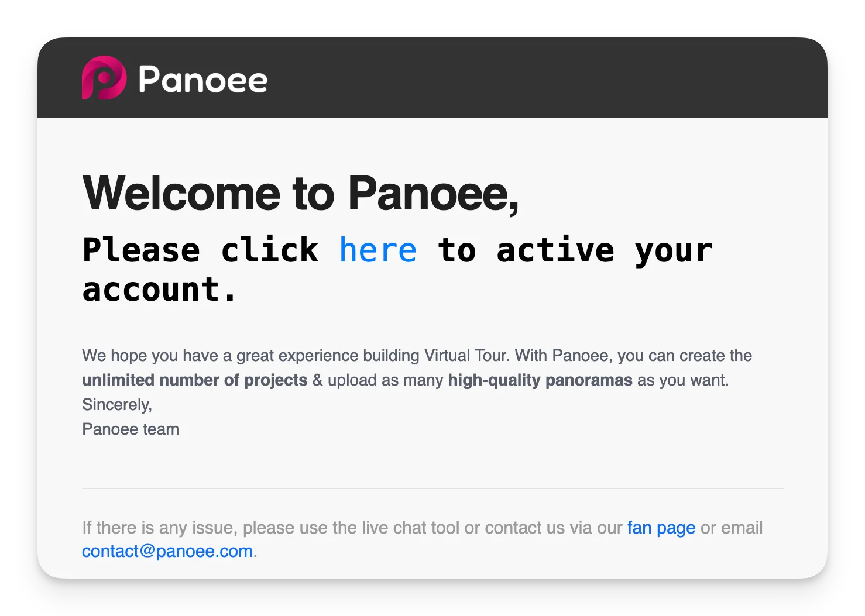Click the "Panoee team" signature

click(131, 429)
